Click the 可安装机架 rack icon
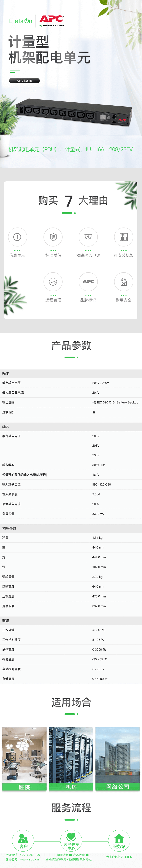 pyautogui.click(x=123, y=237)
